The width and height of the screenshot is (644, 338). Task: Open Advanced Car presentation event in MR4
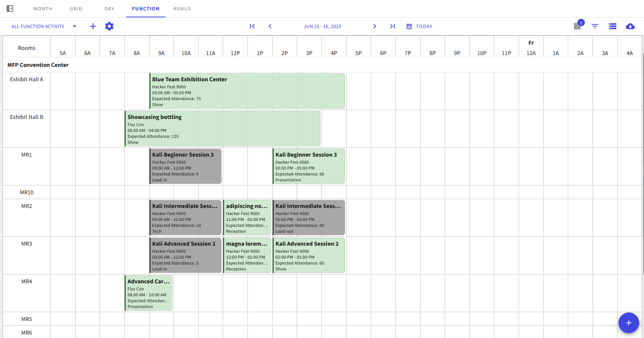click(148, 293)
